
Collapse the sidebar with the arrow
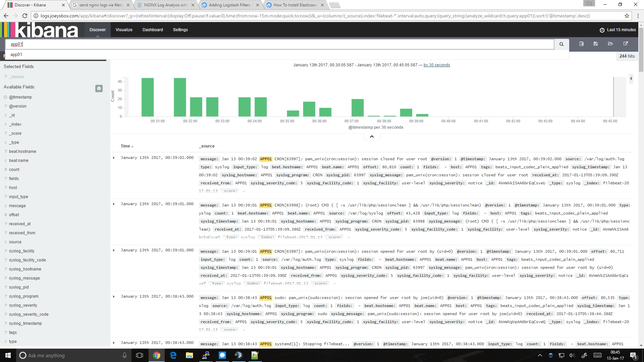[x=631, y=78]
